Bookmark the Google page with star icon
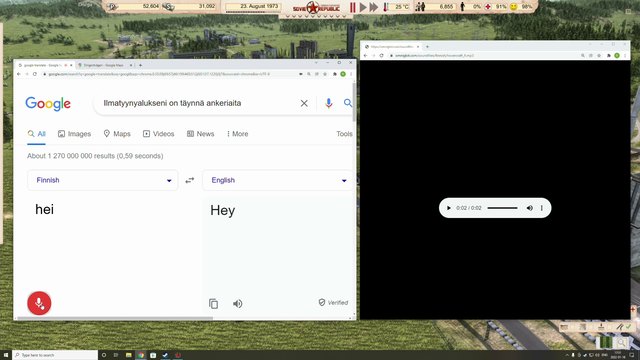Viewport: 640px width, 360px height. [325, 74]
